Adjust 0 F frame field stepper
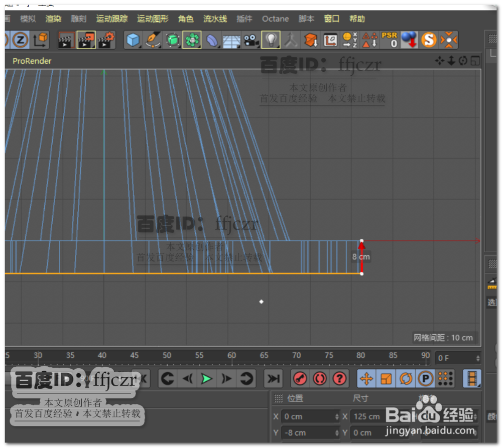502x448 pixels. (478, 358)
